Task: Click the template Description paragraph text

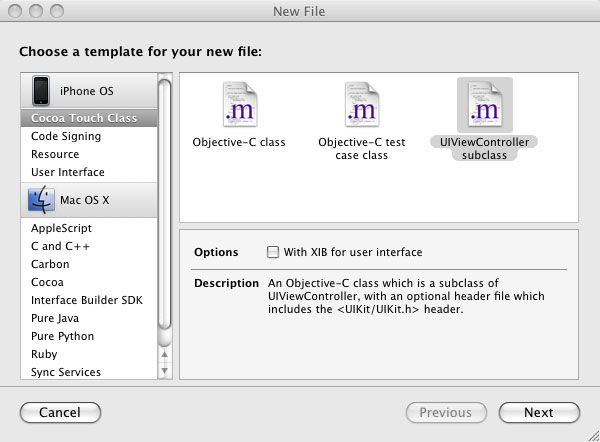Action: (x=406, y=296)
